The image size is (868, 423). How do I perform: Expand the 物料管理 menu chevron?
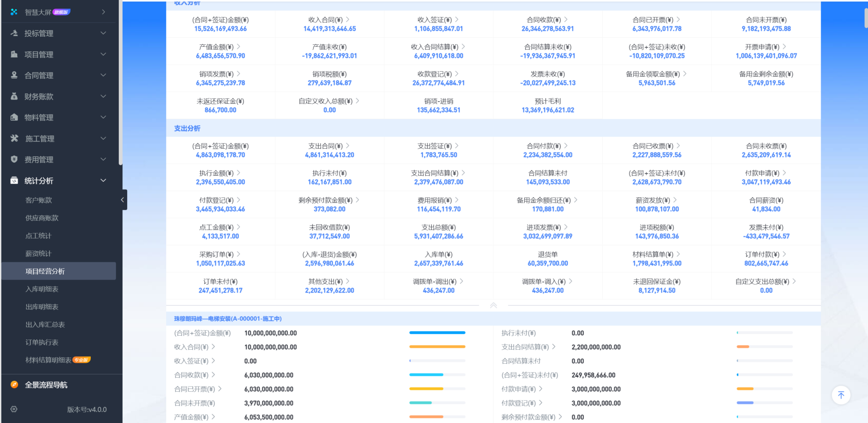coord(103,117)
